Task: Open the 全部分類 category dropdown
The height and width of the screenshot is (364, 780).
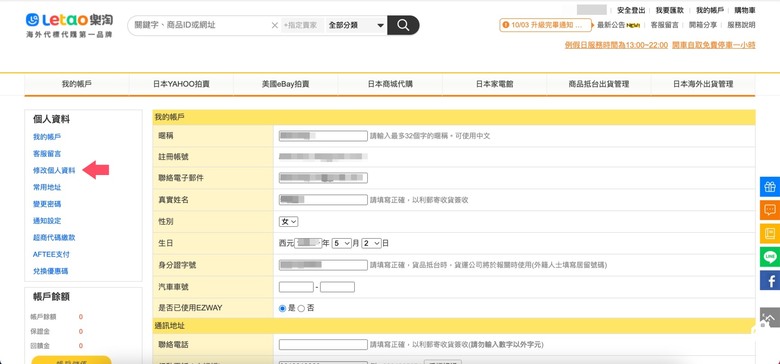Action: coord(356,25)
